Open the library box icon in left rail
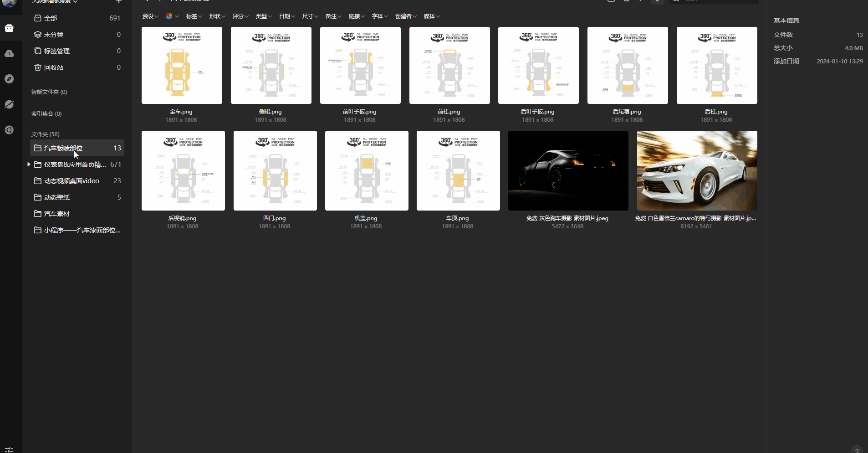 pyautogui.click(x=9, y=28)
